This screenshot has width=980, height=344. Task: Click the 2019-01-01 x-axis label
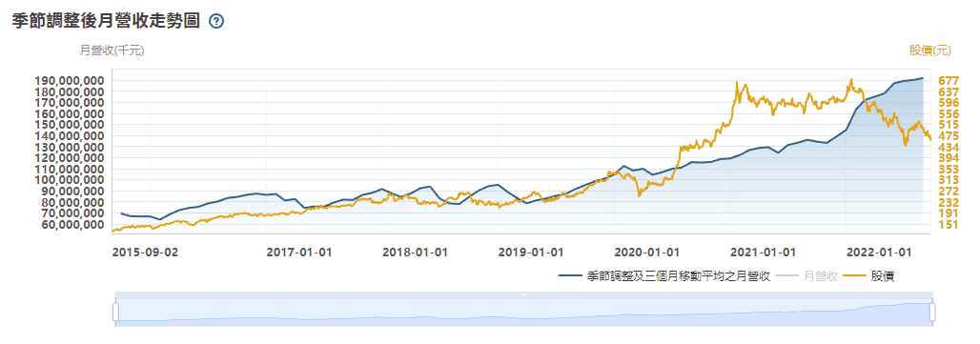531,253
